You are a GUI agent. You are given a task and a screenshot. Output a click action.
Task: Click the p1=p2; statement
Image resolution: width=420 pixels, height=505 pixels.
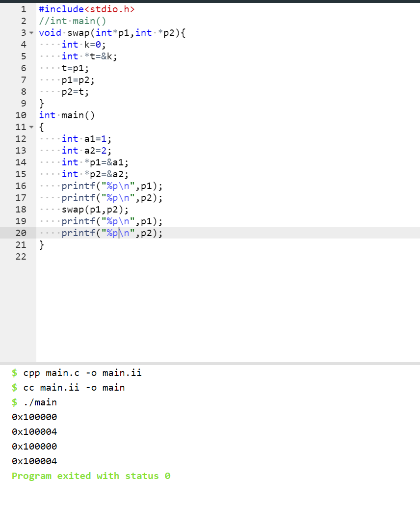pyautogui.click(x=78, y=80)
